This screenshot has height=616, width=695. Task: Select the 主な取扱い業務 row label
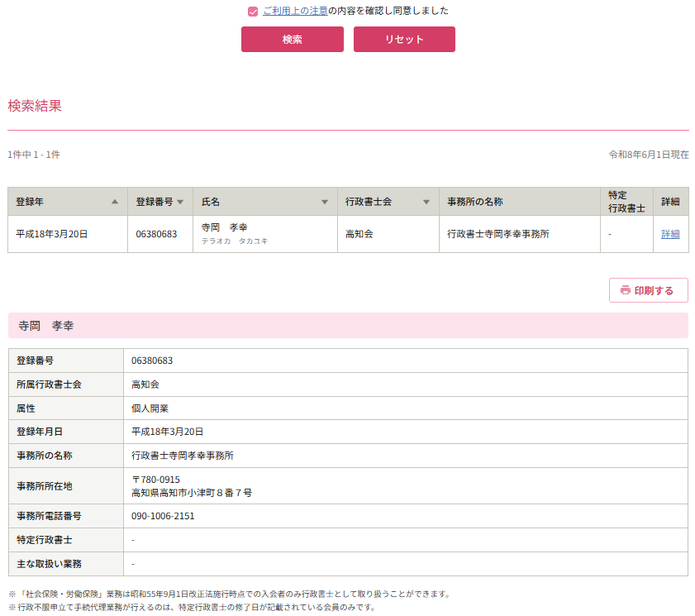tap(50, 564)
